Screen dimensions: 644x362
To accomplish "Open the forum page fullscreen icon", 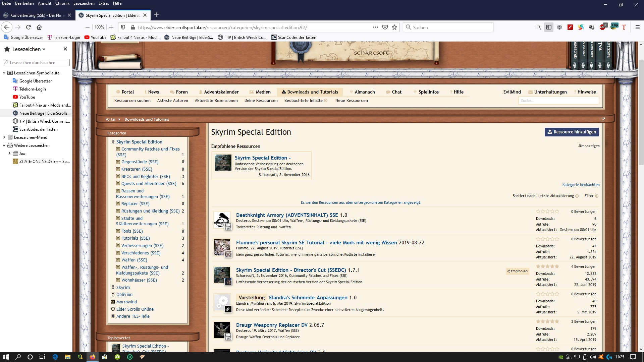I will [x=603, y=119].
